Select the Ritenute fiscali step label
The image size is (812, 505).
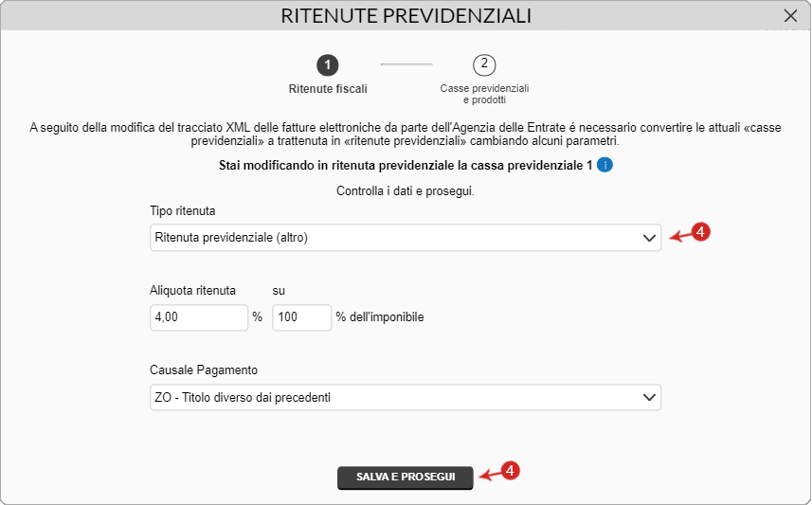coord(328,89)
